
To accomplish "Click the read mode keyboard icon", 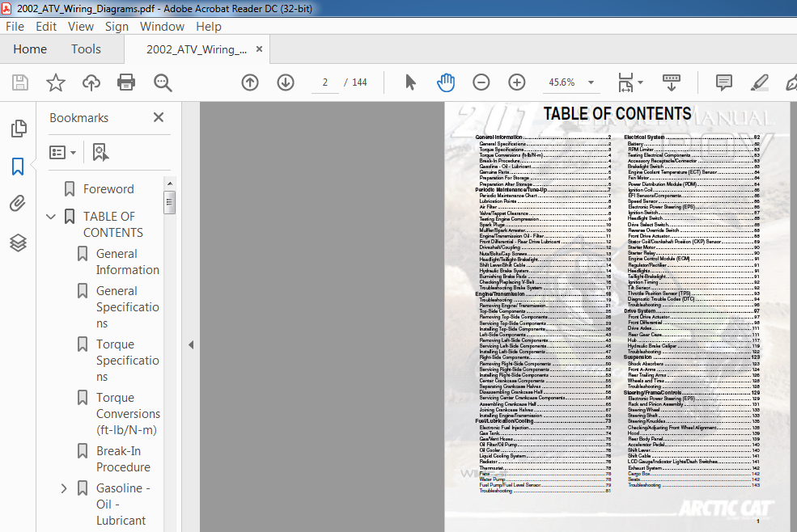I will pyautogui.click(x=672, y=82).
